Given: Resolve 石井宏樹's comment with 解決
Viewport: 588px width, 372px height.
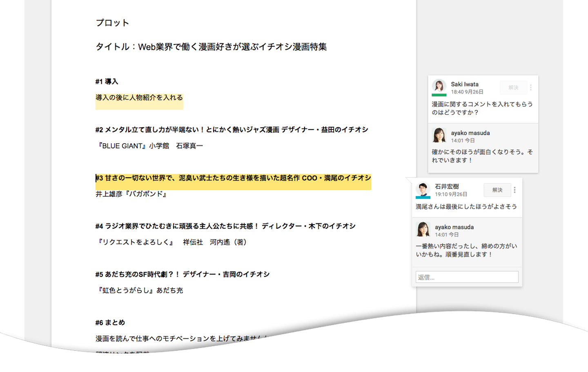Looking at the screenshot, I should point(497,190).
